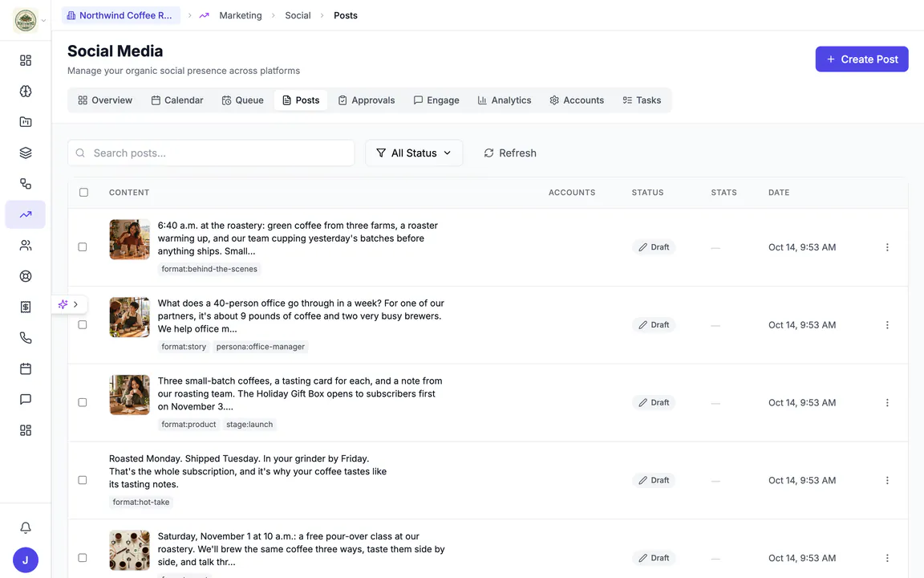Viewport: 924px width, 578px height.
Task: Open row menu for 40-person office post
Action: (x=887, y=325)
